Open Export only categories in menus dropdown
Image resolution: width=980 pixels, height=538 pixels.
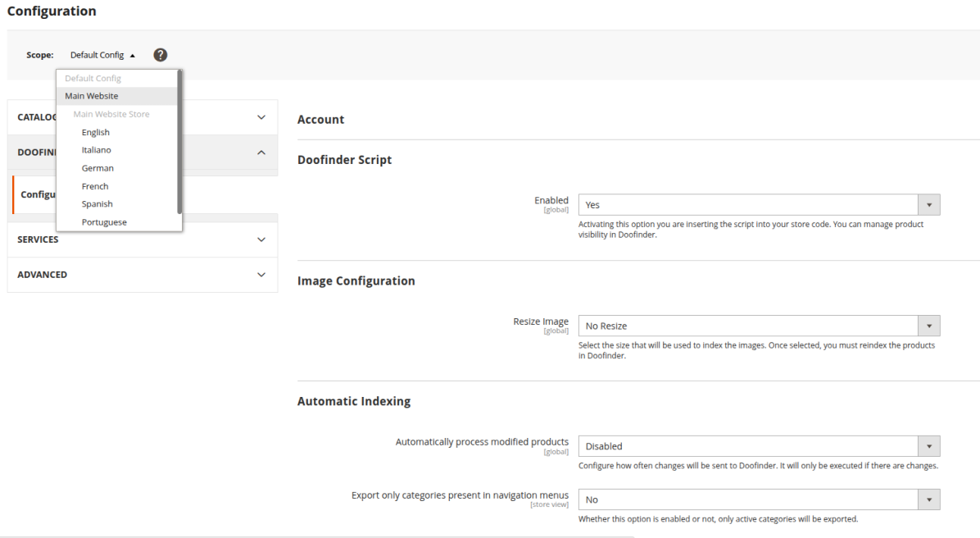click(759, 499)
